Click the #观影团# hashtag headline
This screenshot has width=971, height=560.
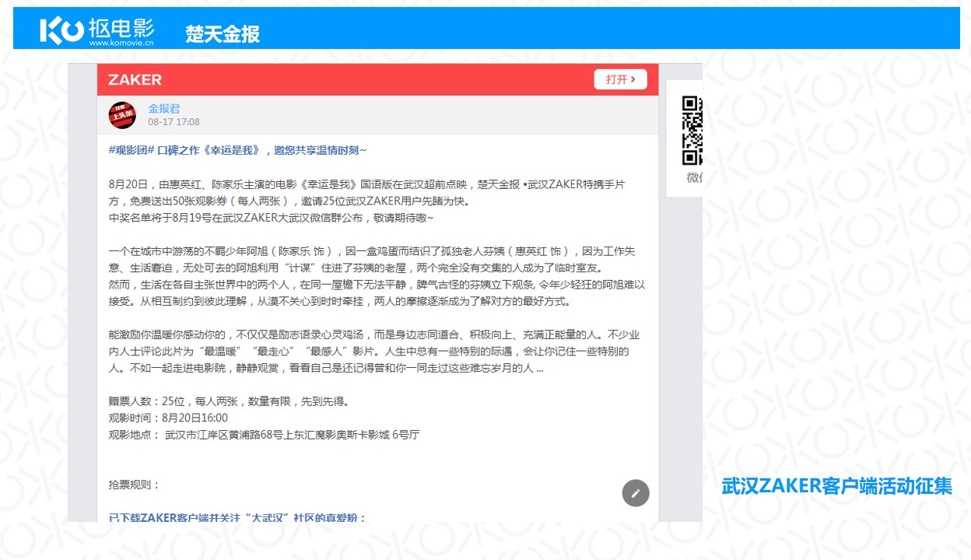(x=237, y=150)
